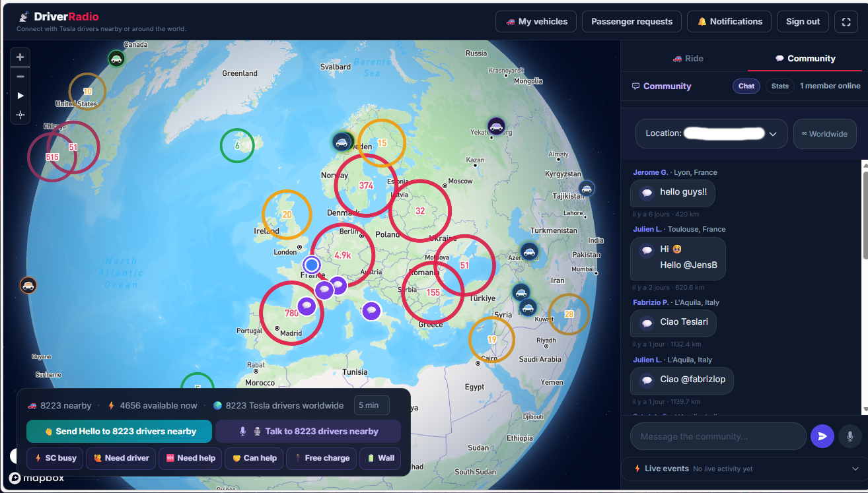The height and width of the screenshot is (493, 868).
Task: Select the car marker over Sweden
Action: click(342, 142)
